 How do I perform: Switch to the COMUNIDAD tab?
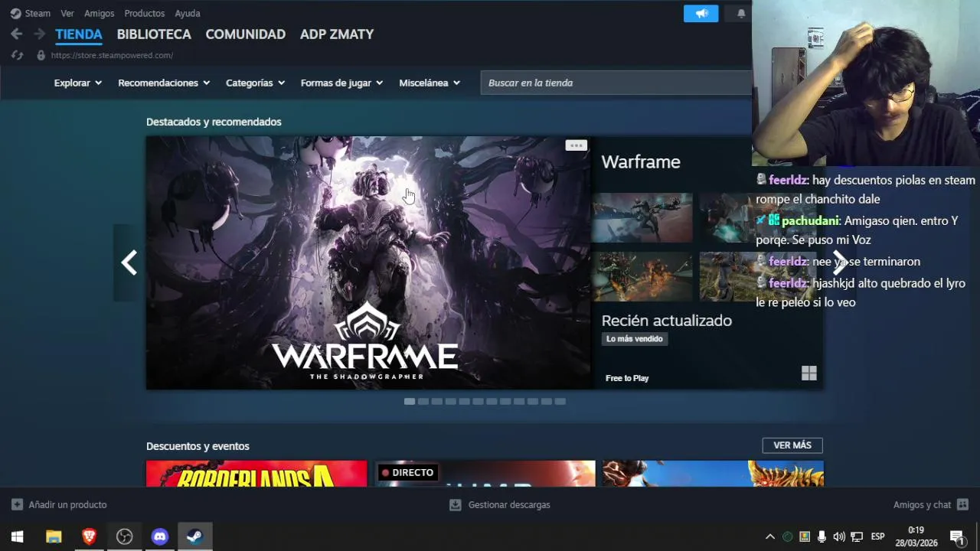point(246,34)
